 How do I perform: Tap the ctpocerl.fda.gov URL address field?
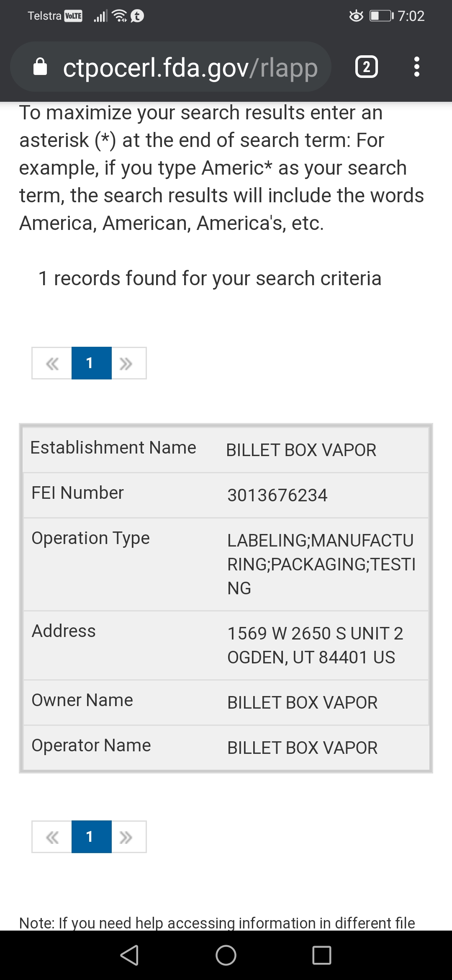coord(190,67)
